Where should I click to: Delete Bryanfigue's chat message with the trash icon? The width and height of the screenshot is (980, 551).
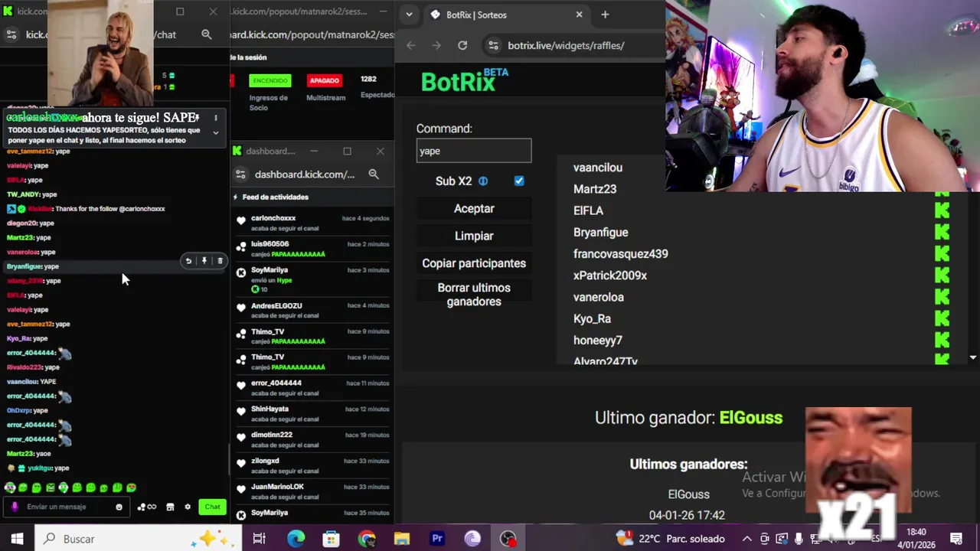[220, 261]
